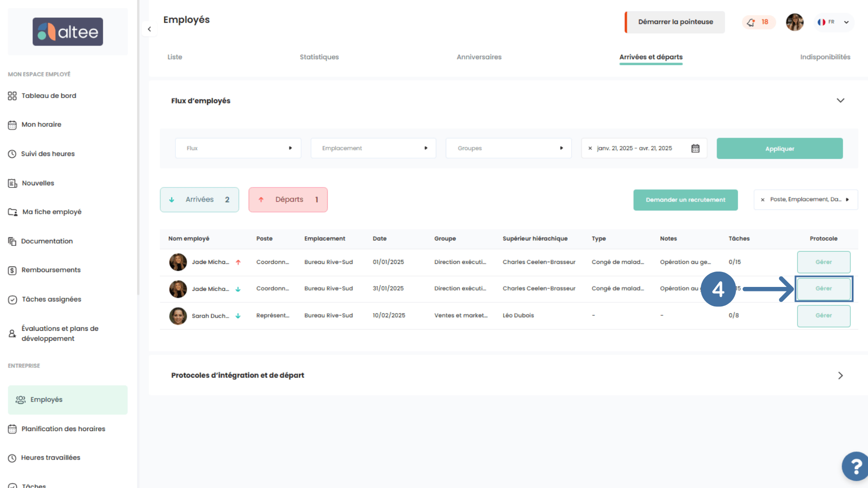Click the 0/8 tasks cell
This screenshot has height=488, width=868.
(x=733, y=316)
